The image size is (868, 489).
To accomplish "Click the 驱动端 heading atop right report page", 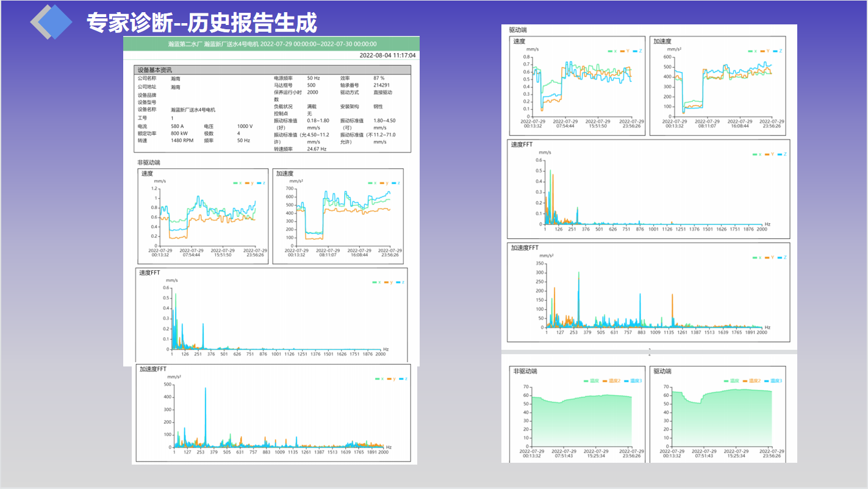I will pyautogui.click(x=518, y=29).
